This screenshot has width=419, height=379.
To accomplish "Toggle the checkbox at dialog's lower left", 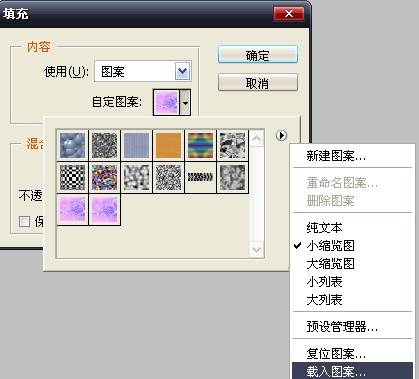I will click(x=24, y=221).
